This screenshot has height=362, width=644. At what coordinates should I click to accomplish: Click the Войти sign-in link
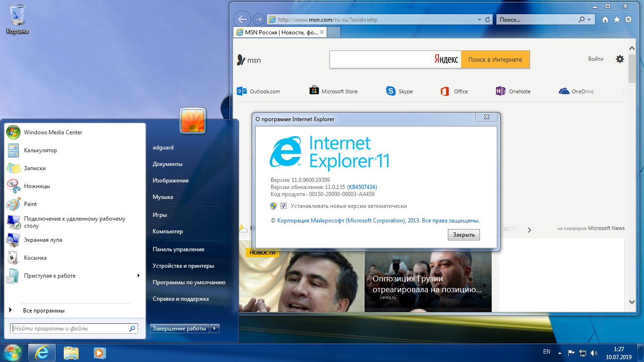click(595, 59)
